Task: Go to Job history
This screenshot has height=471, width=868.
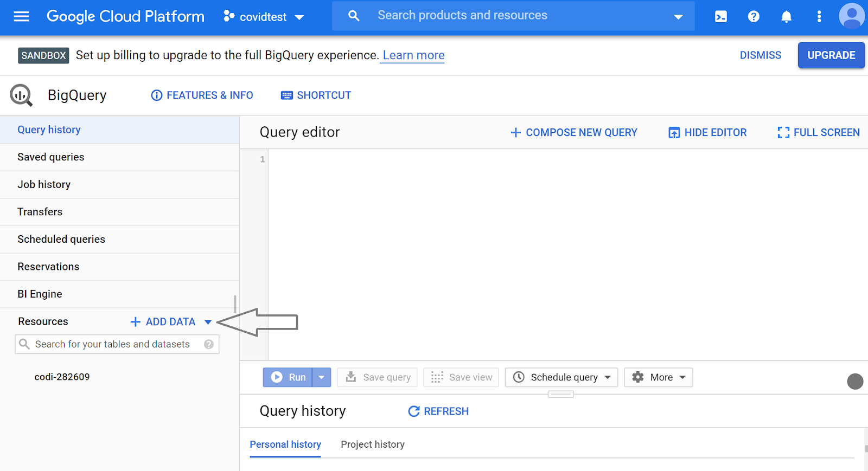Action: tap(119, 184)
